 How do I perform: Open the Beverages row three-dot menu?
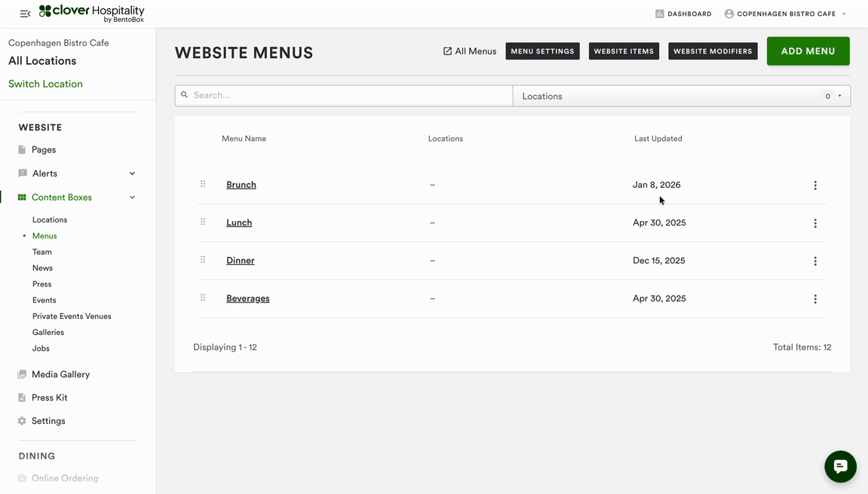coord(815,299)
